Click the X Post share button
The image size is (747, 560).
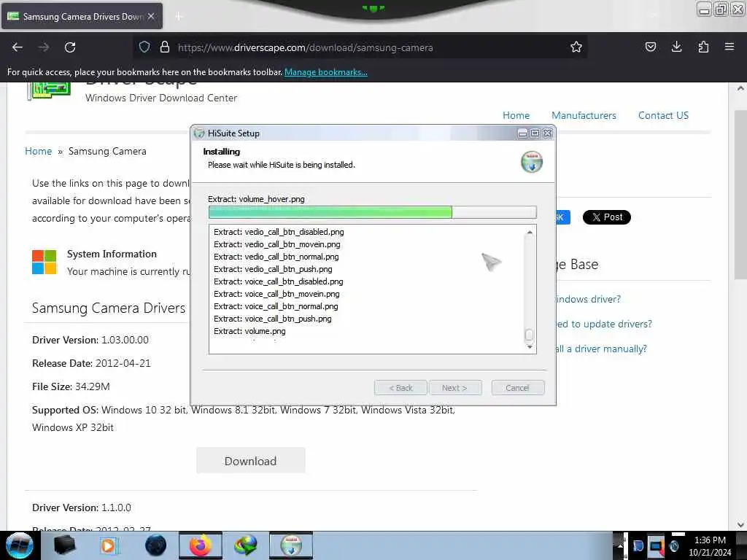click(606, 217)
